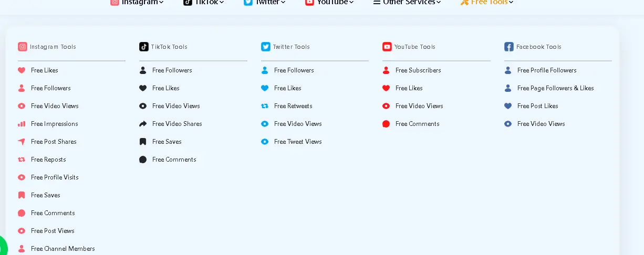Expand the YouTube dropdown in navigation

(x=329, y=2)
